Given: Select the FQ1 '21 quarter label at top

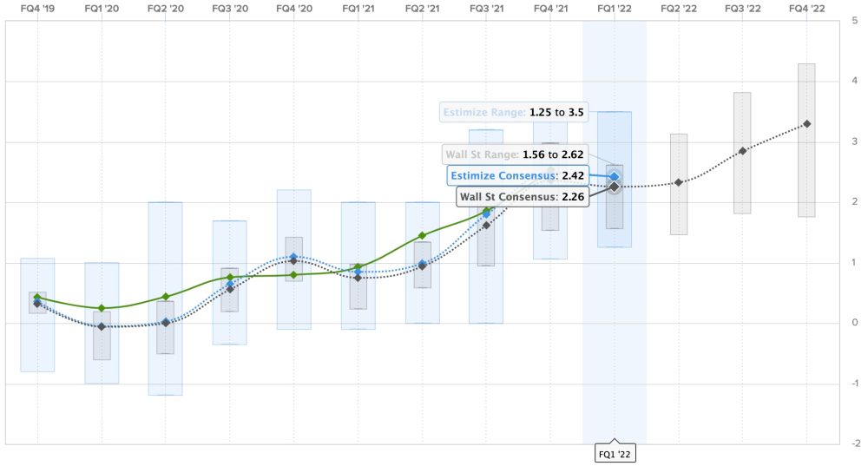Looking at the screenshot, I should [x=358, y=8].
